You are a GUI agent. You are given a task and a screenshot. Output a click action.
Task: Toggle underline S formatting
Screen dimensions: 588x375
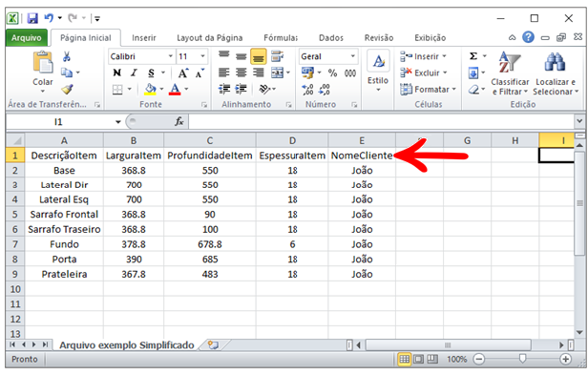pyautogui.click(x=151, y=73)
